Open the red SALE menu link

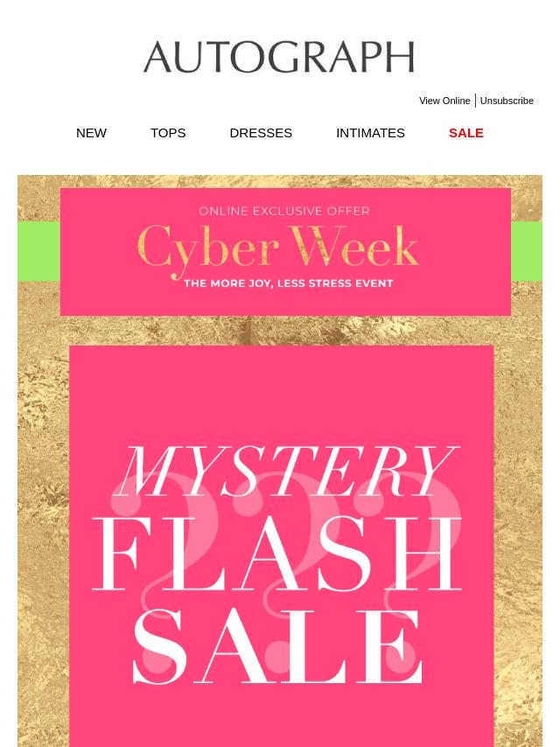click(x=466, y=133)
